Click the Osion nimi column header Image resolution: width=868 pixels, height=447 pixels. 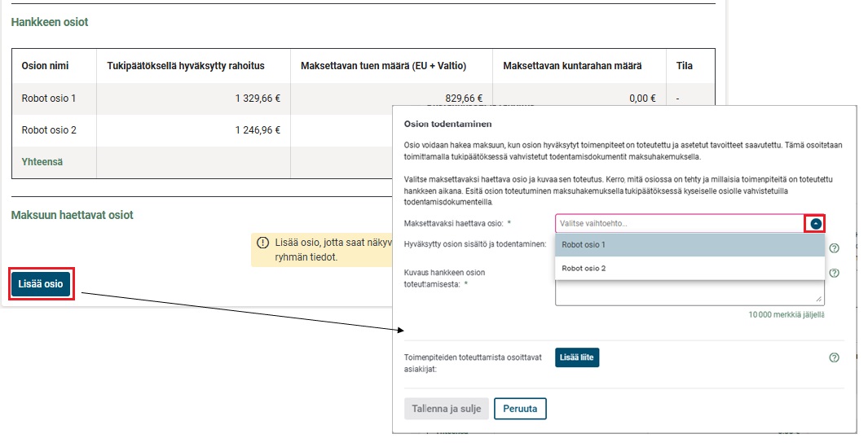[x=46, y=66]
